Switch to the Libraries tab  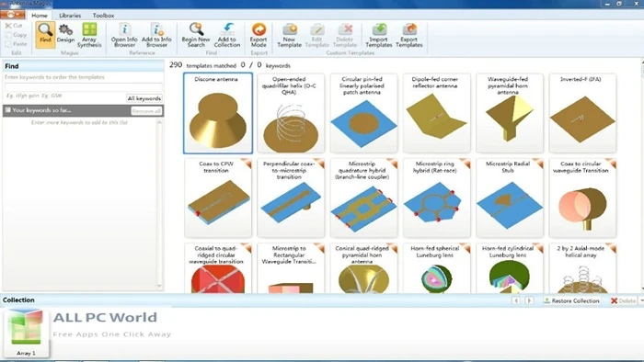70,16
